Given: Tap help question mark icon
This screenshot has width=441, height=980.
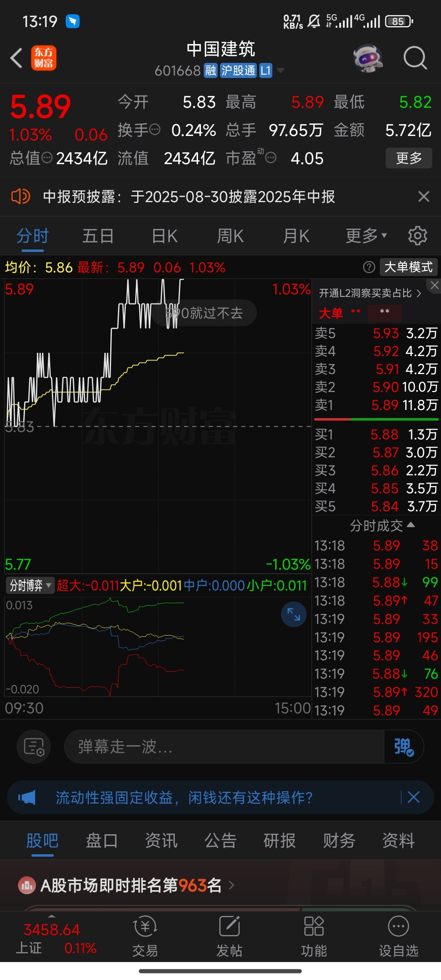Looking at the screenshot, I should pyautogui.click(x=369, y=267).
